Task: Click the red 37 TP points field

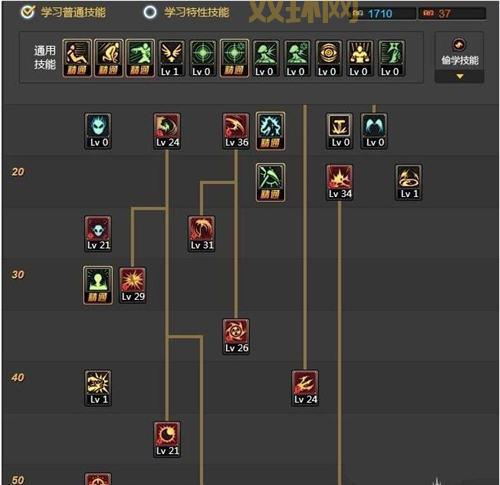Action: click(x=452, y=14)
